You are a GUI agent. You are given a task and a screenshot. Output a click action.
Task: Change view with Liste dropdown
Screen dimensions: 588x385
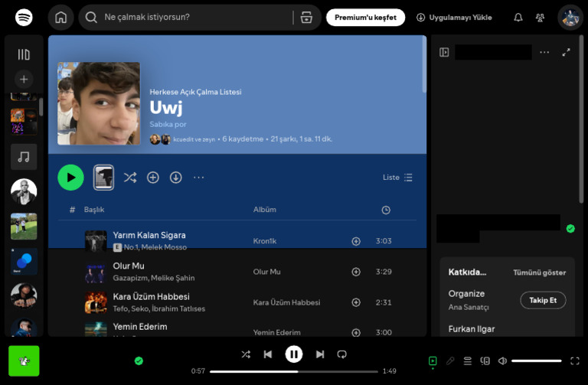(398, 178)
